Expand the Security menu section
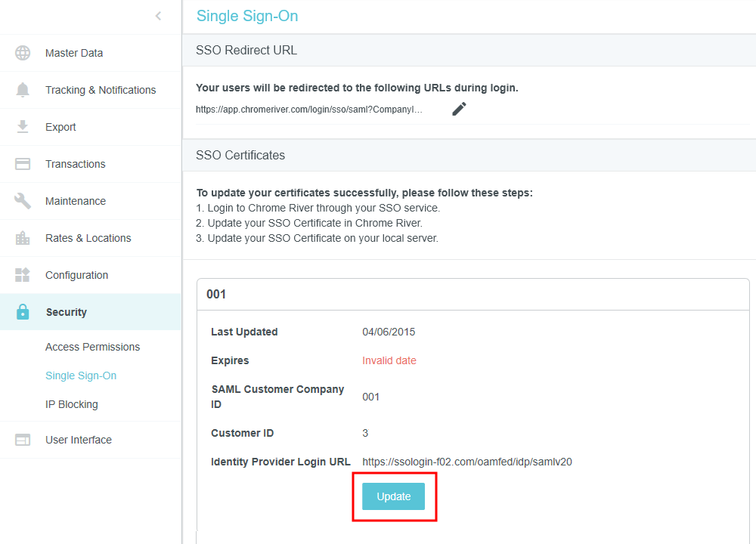The width and height of the screenshot is (756, 544). [x=67, y=312]
